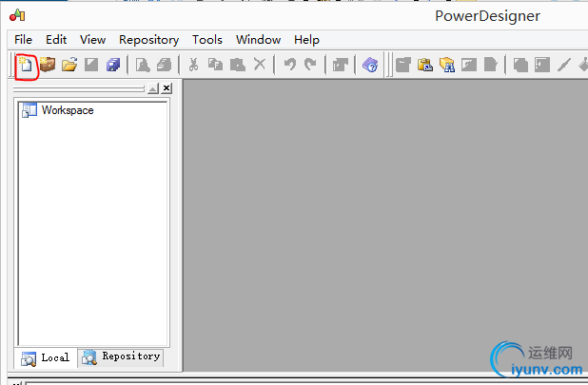Open the Repository menu
The image size is (588, 385).
pos(148,40)
